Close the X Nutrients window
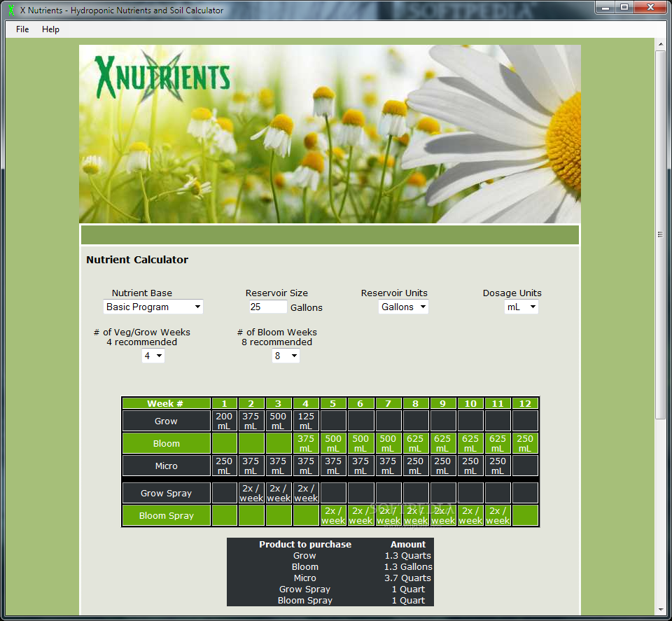Viewport: 672px width, 621px height. click(x=650, y=7)
